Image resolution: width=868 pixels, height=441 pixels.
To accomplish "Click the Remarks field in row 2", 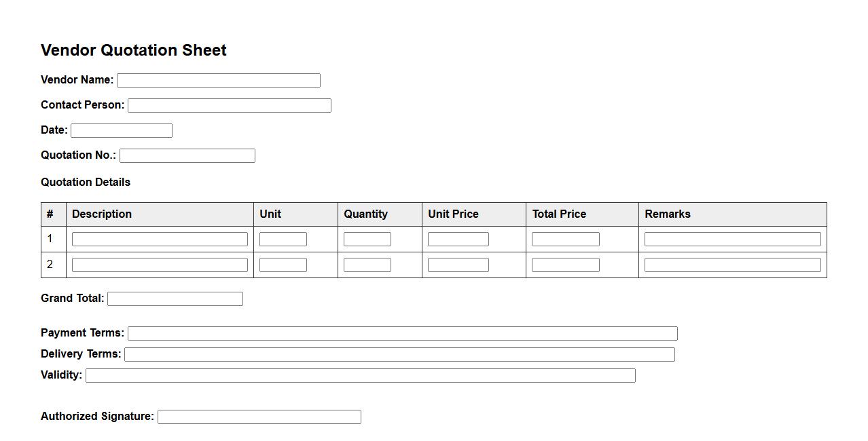I will [732, 265].
